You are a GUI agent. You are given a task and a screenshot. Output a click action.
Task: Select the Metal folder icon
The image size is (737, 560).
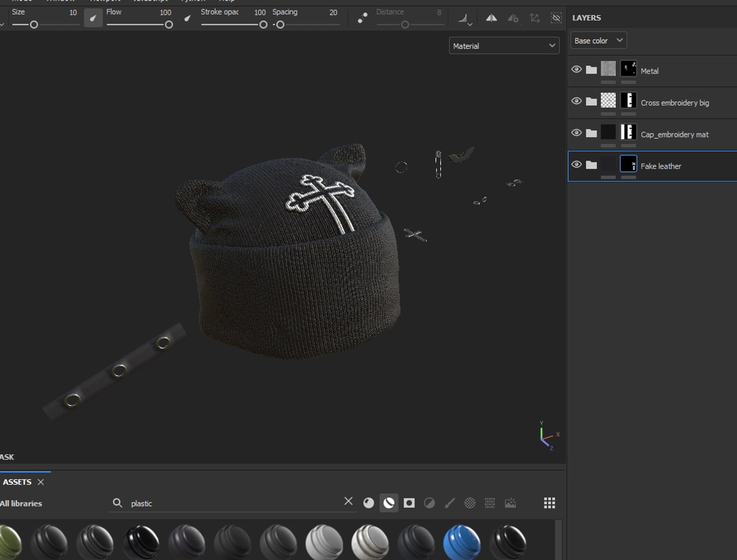[x=591, y=70]
